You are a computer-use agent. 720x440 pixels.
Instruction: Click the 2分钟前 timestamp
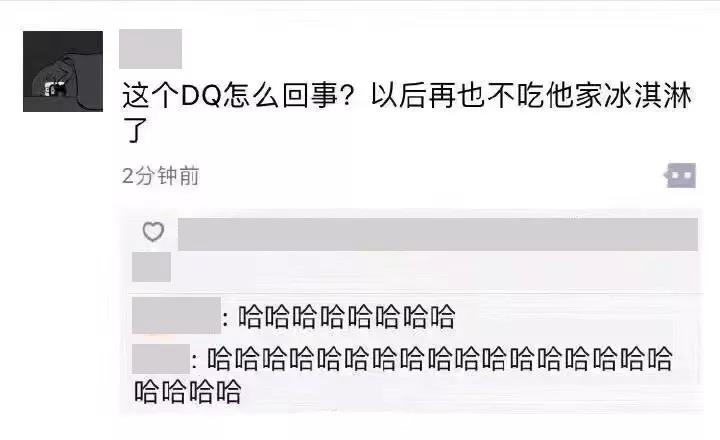click(x=161, y=176)
